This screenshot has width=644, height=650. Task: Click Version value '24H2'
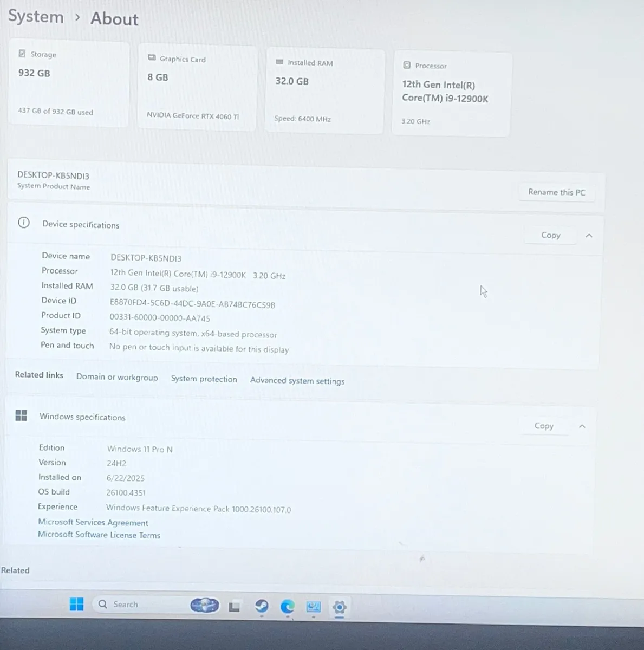(116, 463)
